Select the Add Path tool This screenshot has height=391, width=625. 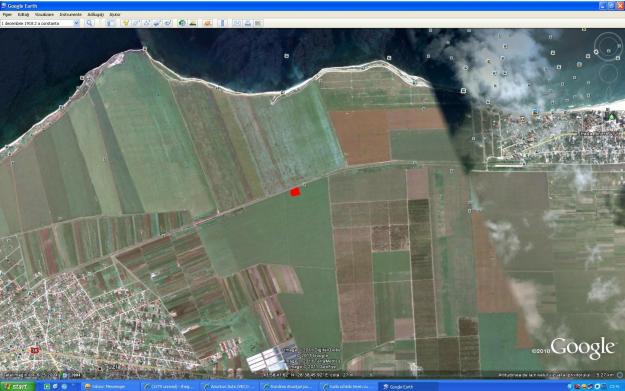(146, 23)
